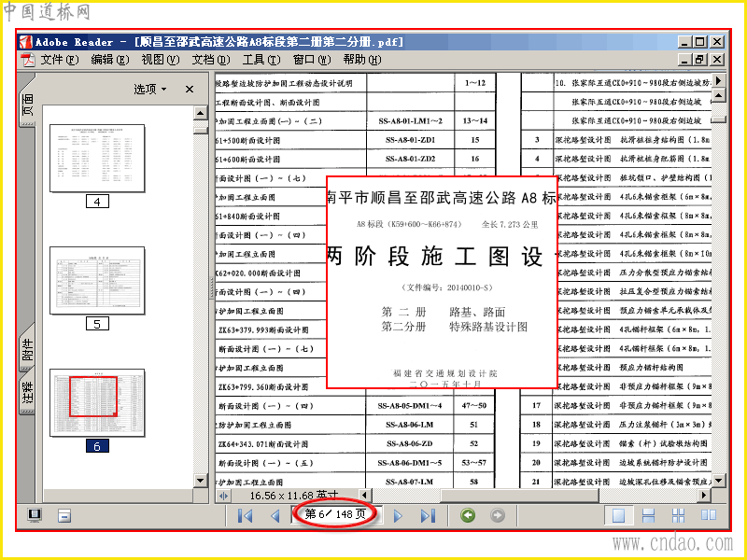Click cell 'SS-A8-01-LM1~2'

[x=410, y=121]
